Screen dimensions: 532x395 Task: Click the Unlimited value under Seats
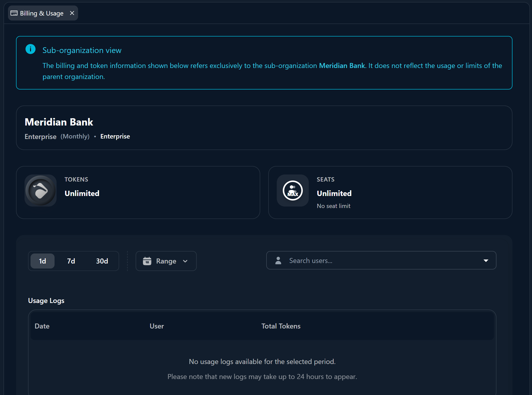tap(334, 193)
